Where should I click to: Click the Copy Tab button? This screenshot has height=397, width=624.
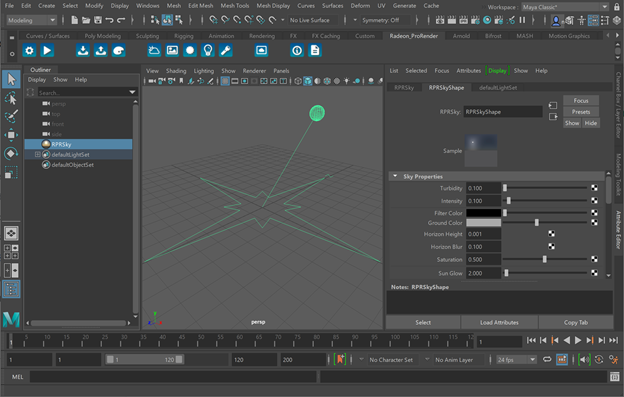tap(575, 322)
